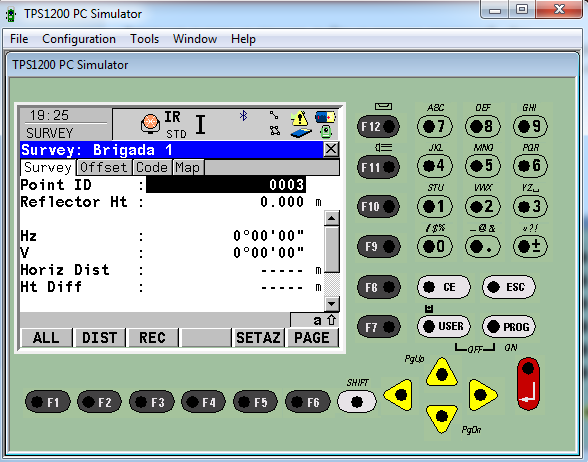This screenshot has width=588, height=462.
Task: Switch to the Code tab
Action: click(152, 167)
